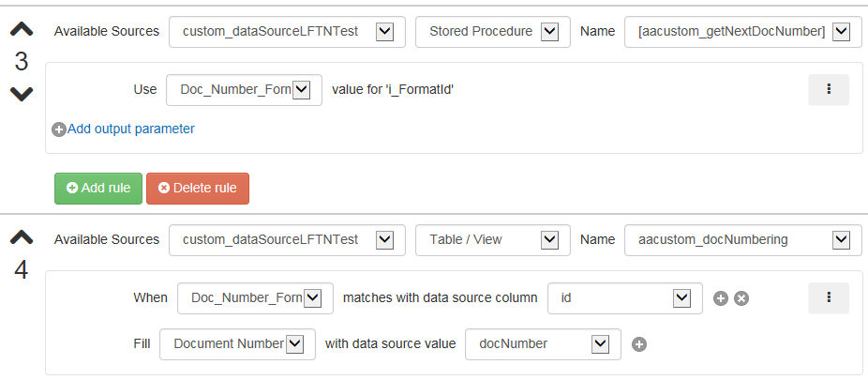Open rule 4 condition three-dot options menu
Viewport: 868px width, 380px height.
(828, 297)
